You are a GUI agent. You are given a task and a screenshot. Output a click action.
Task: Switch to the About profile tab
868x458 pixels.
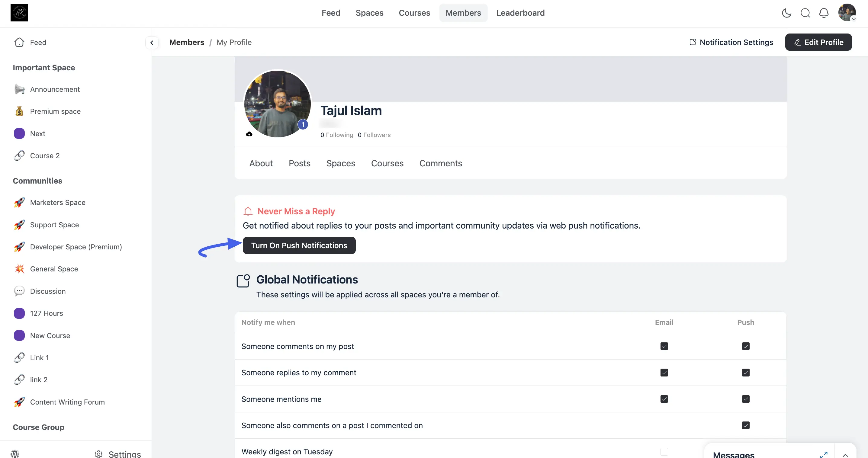(x=261, y=163)
